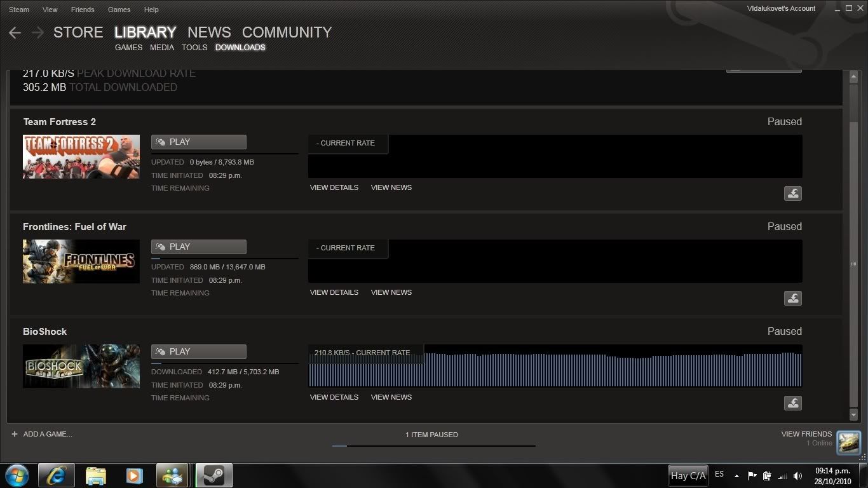Open Windows Live Messenger in taskbar
This screenshot has height=488, width=868.
172,475
